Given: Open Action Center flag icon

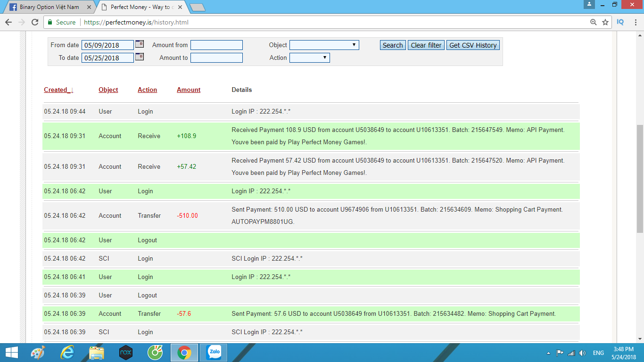Looking at the screenshot, I should (x=560, y=353).
